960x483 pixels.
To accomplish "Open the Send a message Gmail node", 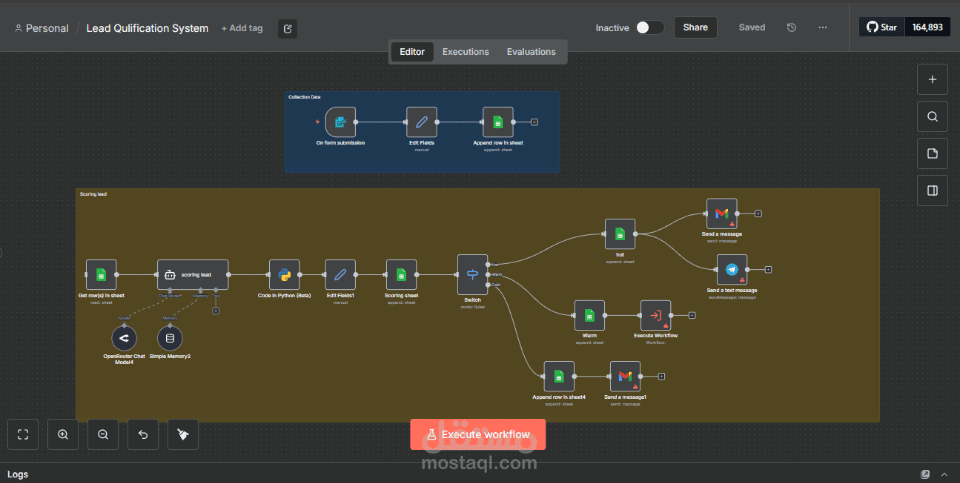I will tap(722, 214).
